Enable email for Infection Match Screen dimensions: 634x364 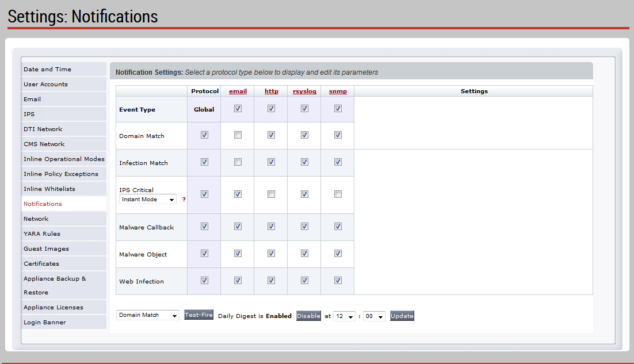[x=238, y=162]
